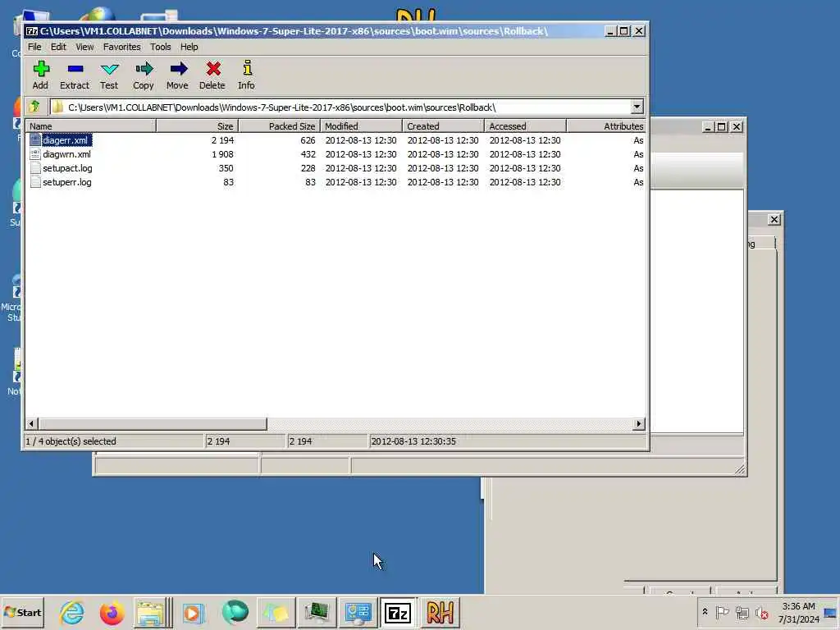Click the setuperr.log file icon

35,181
